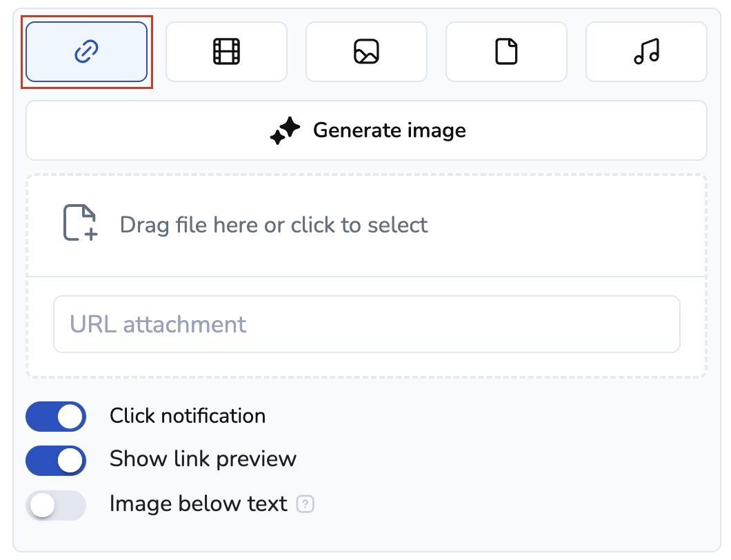Click the 'Show link preview' label text

203,459
